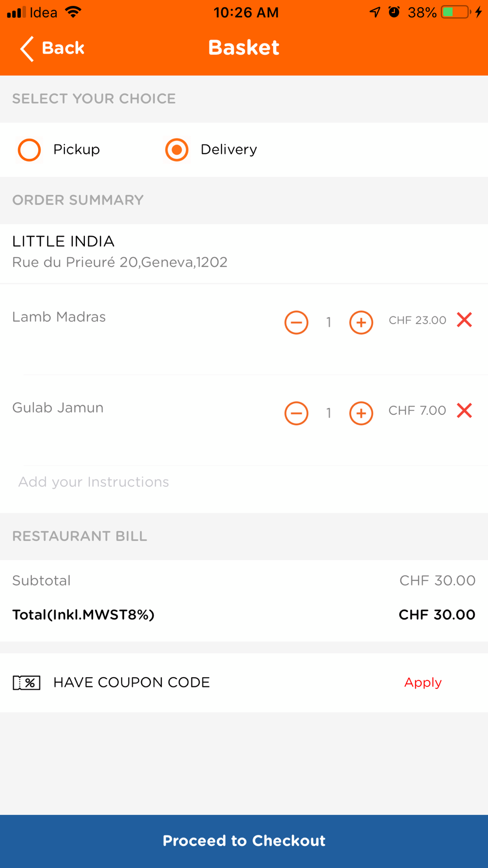This screenshot has height=868, width=488.
Task: Remove Lamb Madras with red X
Action: [465, 320]
